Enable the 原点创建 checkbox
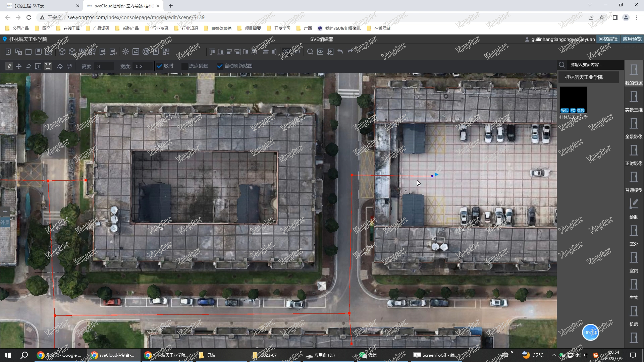 click(x=184, y=66)
